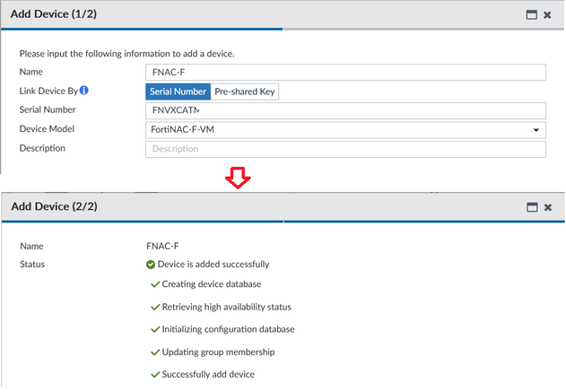
Task: Click the Description text box
Action: click(345, 149)
